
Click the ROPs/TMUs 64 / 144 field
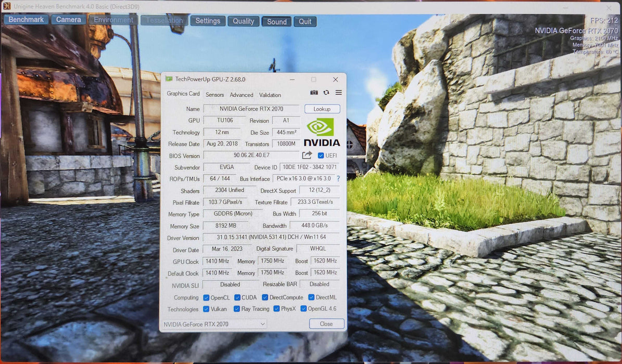220,178
